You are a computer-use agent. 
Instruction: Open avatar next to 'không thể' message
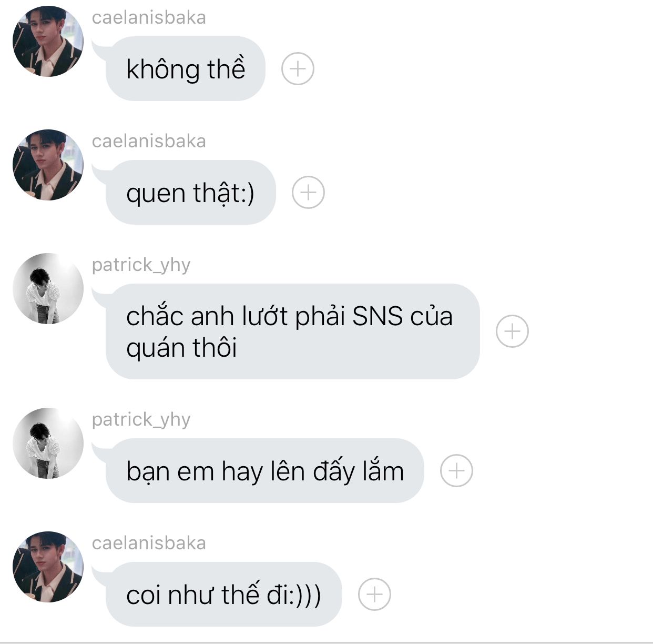48,42
